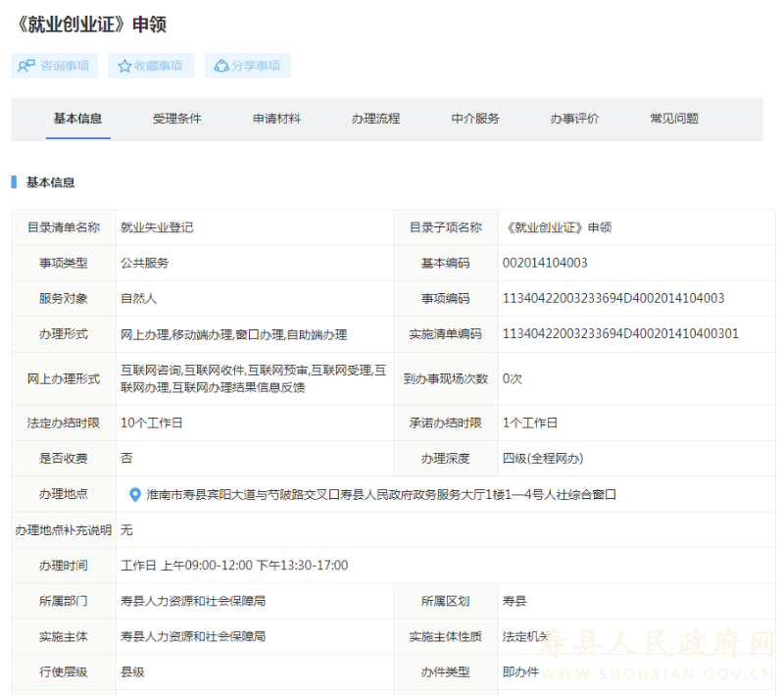Switch to the 基本信息 tab
The image size is (784, 696).
(x=77, y=119)
